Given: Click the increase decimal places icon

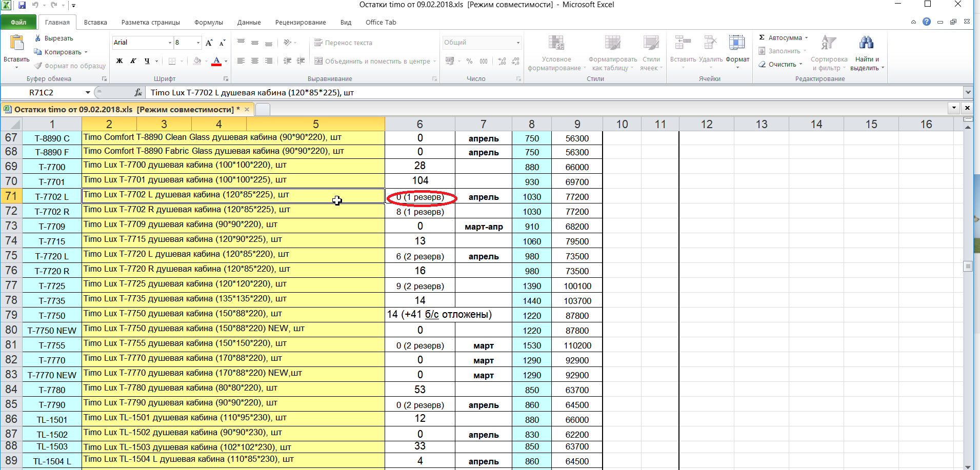Looking at the screenshot, I should click(502, 61).
